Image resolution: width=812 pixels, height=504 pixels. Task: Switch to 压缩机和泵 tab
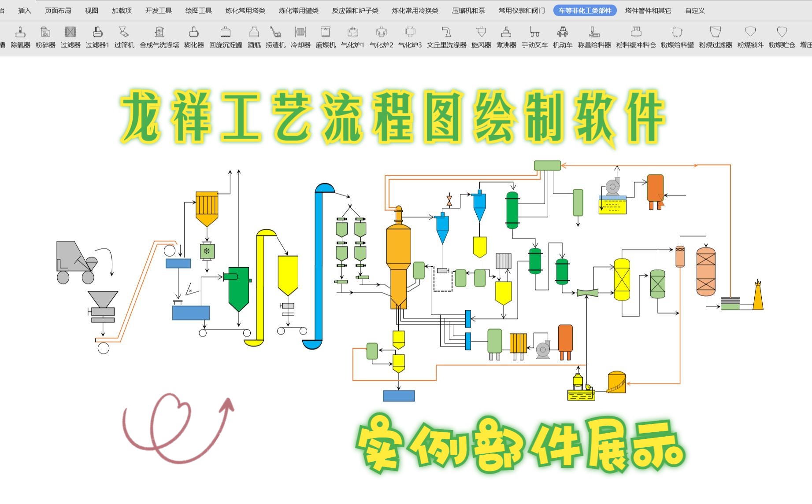[x=468, y=11]
